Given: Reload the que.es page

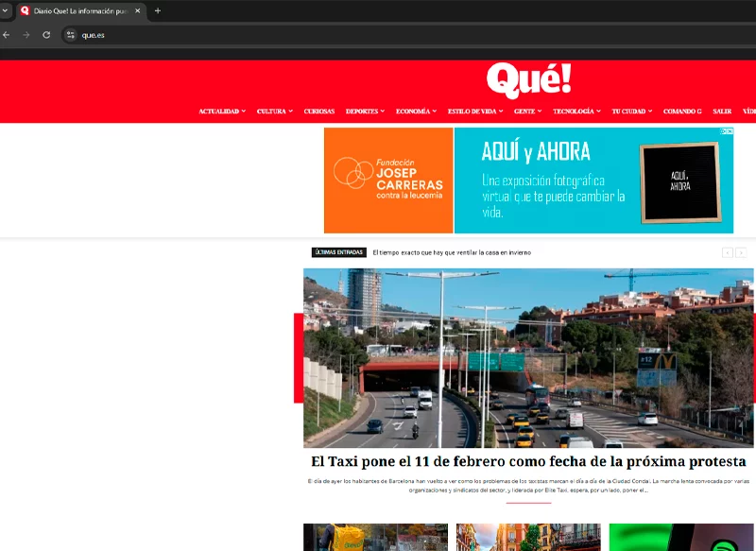Looking at the screenshot, I should pos(46,35).
